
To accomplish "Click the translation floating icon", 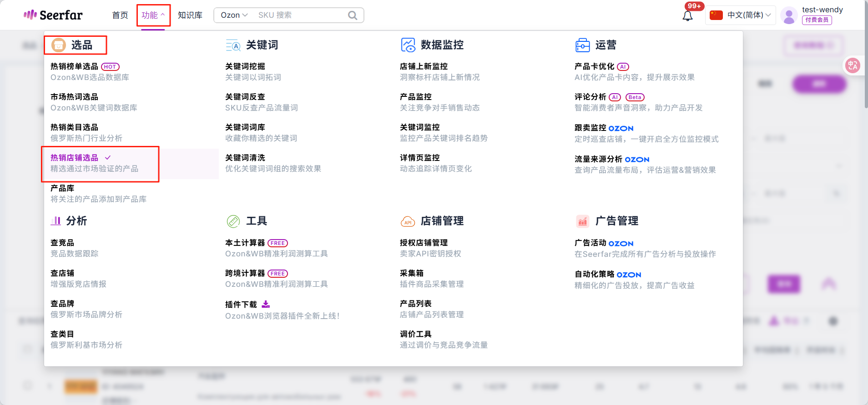I will 853,65.
